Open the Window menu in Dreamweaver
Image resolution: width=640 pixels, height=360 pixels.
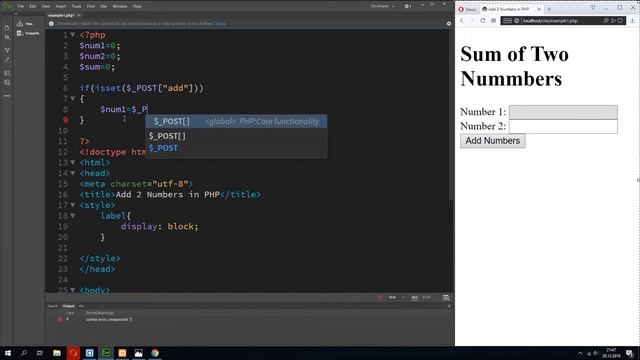[120, 6]
